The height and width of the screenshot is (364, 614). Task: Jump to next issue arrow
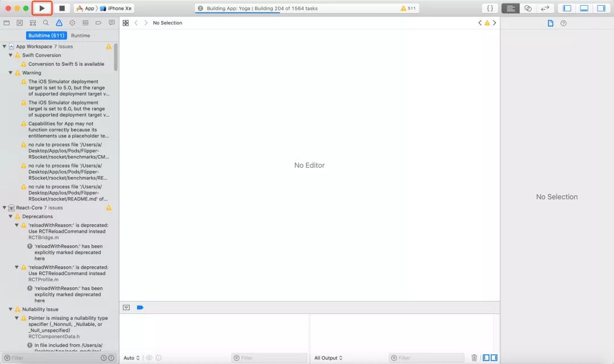pos(495,23)
